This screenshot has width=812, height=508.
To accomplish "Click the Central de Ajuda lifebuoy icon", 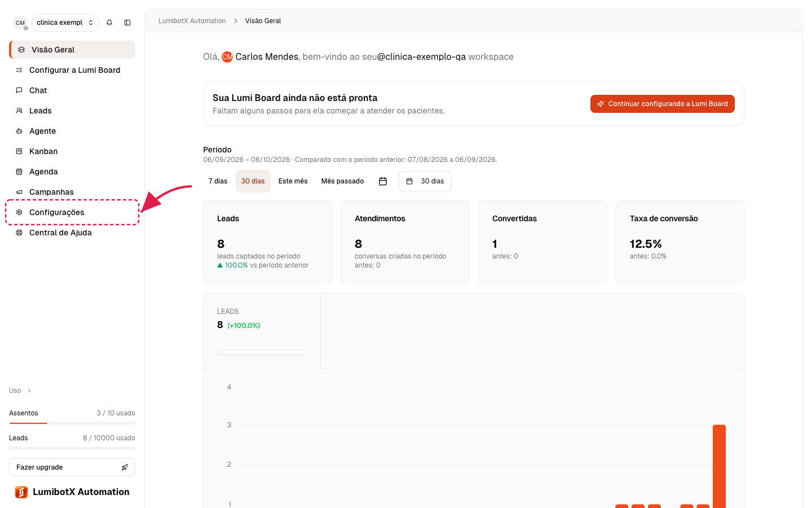I will [19, 233].
